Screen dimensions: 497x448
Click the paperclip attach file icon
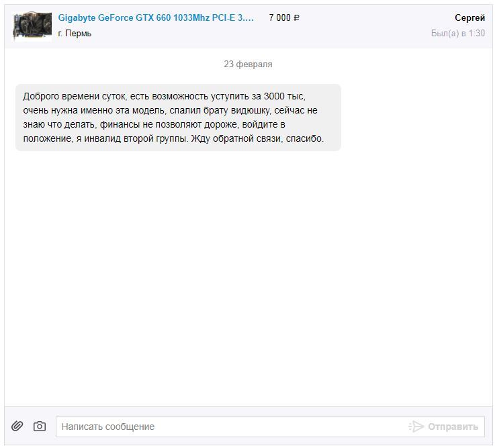pyautogui.click(x=17, y=426)
